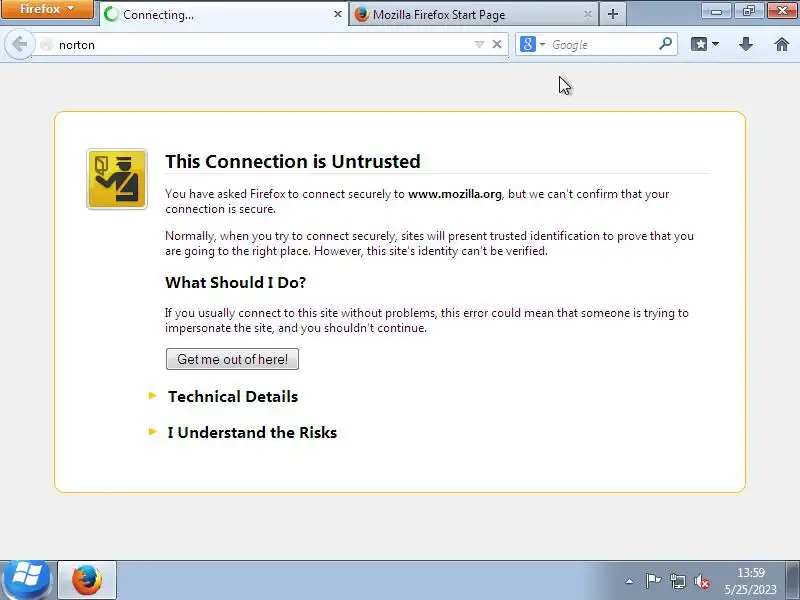Open the bookmarks star menu
The image size is (800, 600).
pyautogui.click(x=699, y=44)
